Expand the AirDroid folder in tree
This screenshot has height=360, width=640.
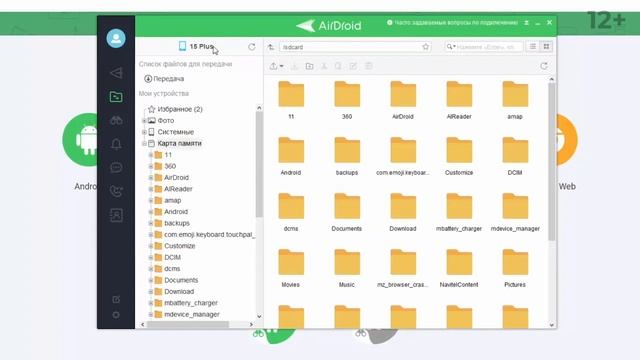tap(151, 178)
